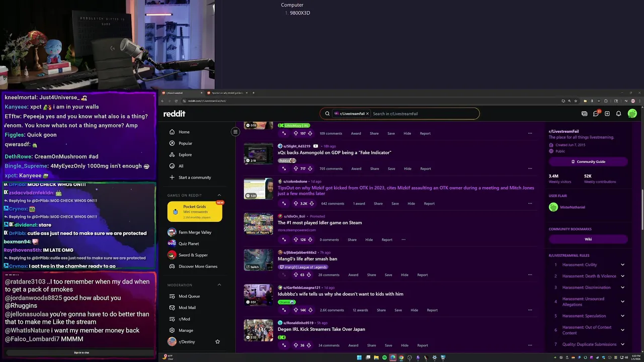Report the #1 most played Idler game ad

tap(387, 240)
